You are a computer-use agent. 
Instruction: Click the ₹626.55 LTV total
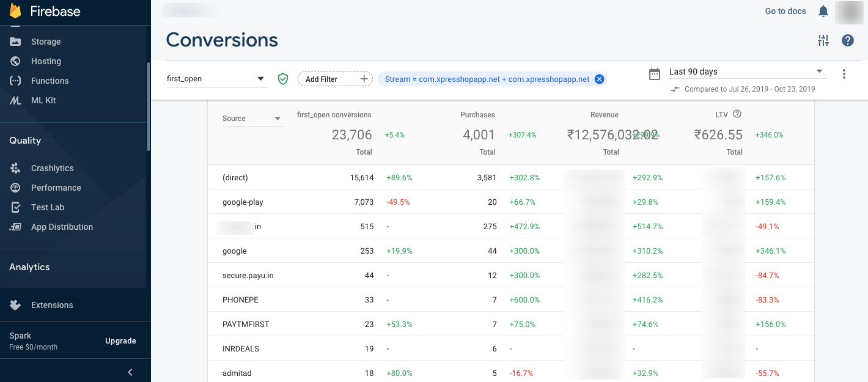tap(718, 135)
